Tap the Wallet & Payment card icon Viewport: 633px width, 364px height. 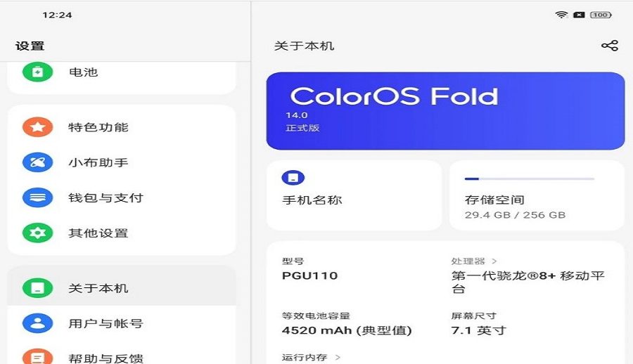(37, 197)
